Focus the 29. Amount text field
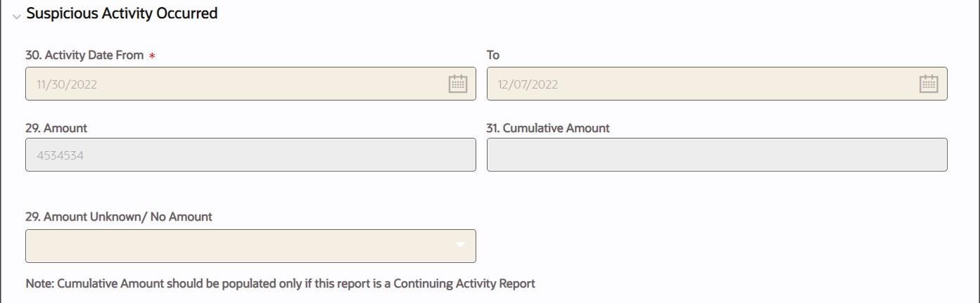Screen dimensions: 980x303 tap(250, 155)
